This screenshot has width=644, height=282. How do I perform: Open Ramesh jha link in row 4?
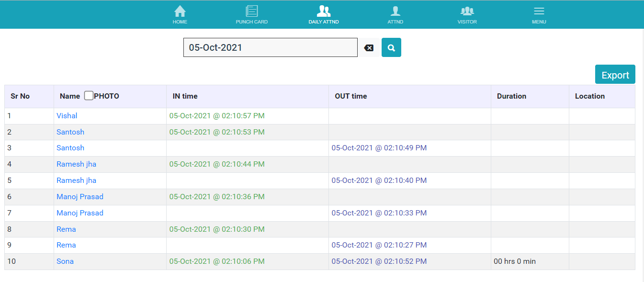click(x=76, y=164)
